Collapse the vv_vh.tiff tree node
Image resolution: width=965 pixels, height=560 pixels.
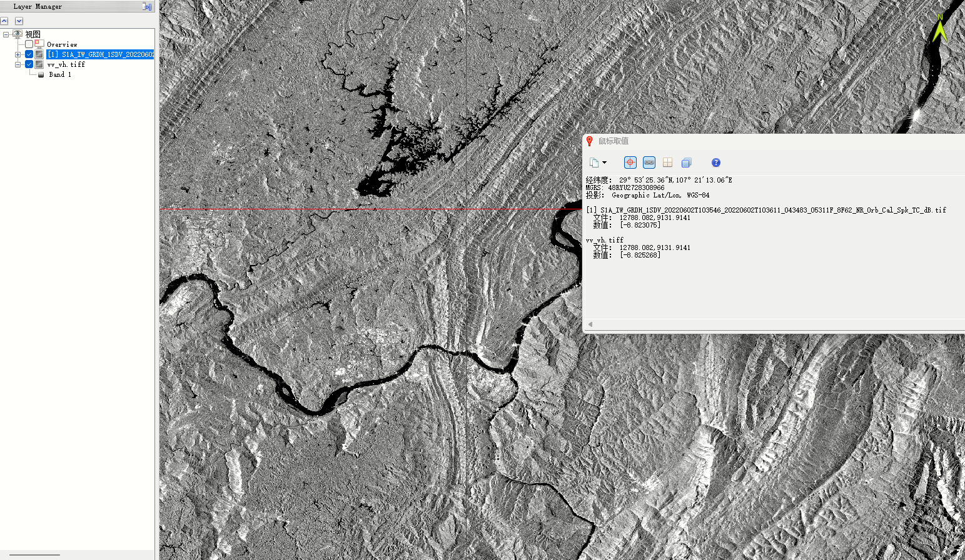16,64
